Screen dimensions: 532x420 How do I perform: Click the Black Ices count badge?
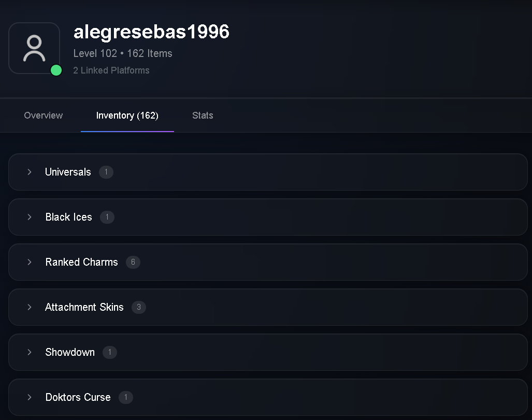[107, 217]
